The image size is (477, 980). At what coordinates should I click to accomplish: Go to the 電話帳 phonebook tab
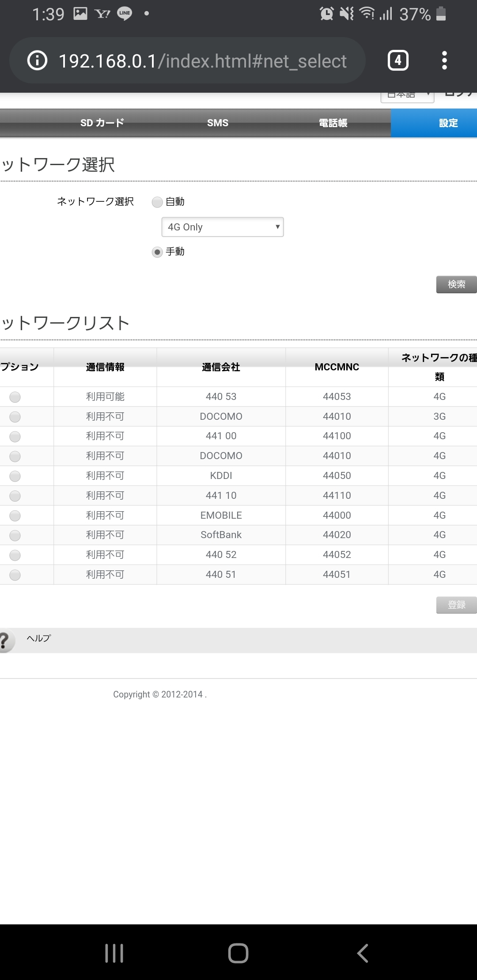(x=333, y=123)
